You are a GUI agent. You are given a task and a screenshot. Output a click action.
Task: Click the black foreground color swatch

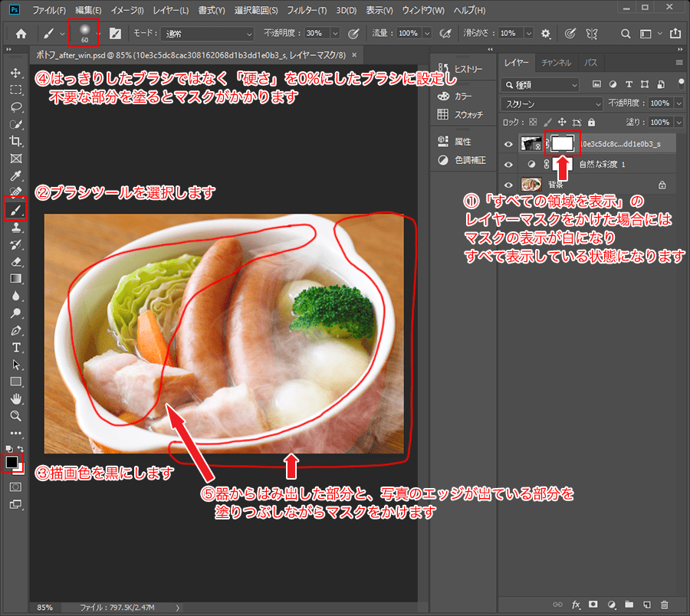(x=11, y=462)
